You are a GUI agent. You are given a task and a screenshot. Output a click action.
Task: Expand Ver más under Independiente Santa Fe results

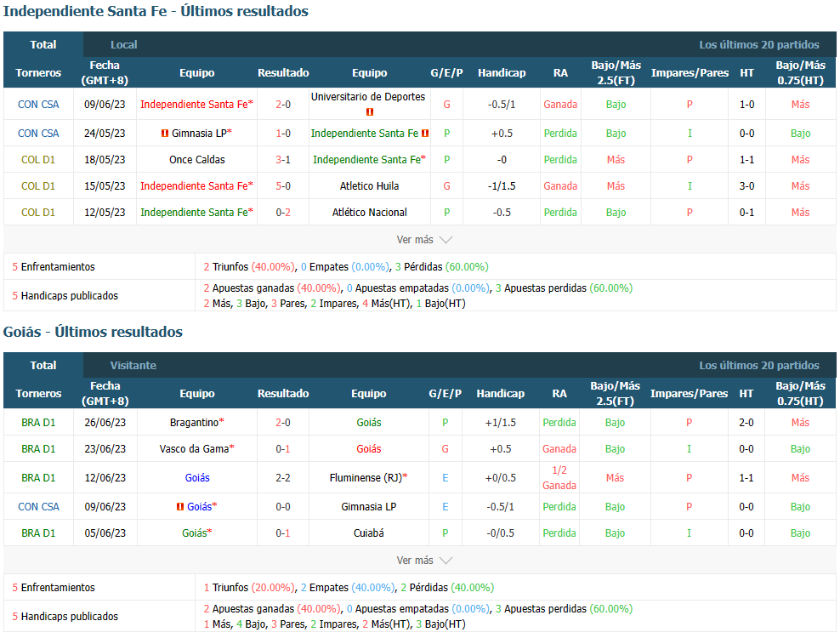424,240
